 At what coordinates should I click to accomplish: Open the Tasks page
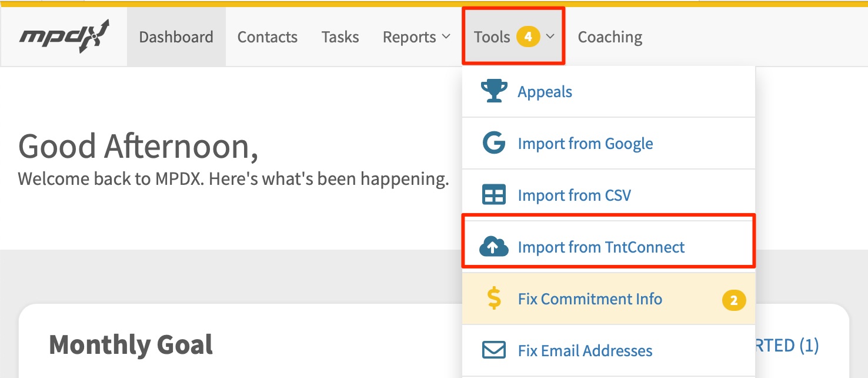[340, 37]
